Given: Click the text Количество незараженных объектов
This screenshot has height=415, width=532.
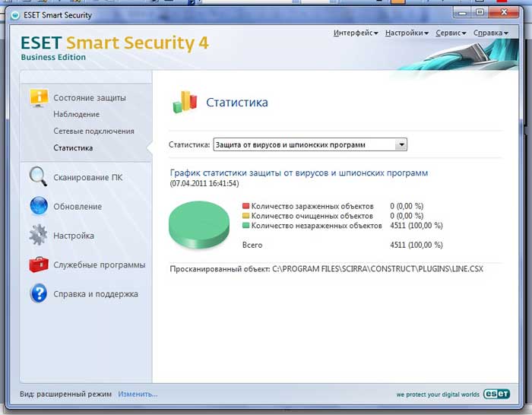Looking at the screenshot, I should (x=317, y=225).
